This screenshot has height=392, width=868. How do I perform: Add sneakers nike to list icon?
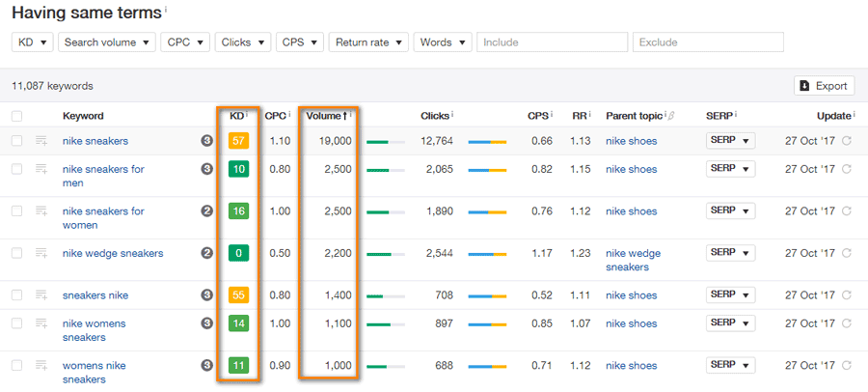(41, 295)
